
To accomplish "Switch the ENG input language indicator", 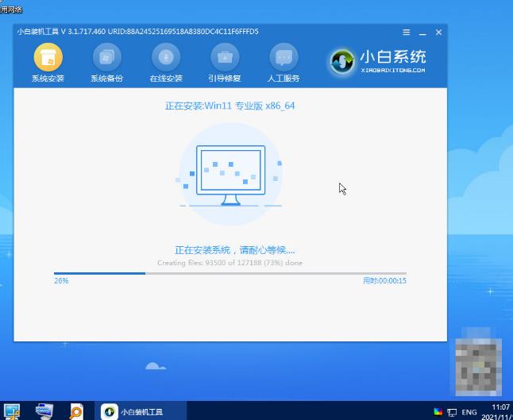I will point(470,412).
